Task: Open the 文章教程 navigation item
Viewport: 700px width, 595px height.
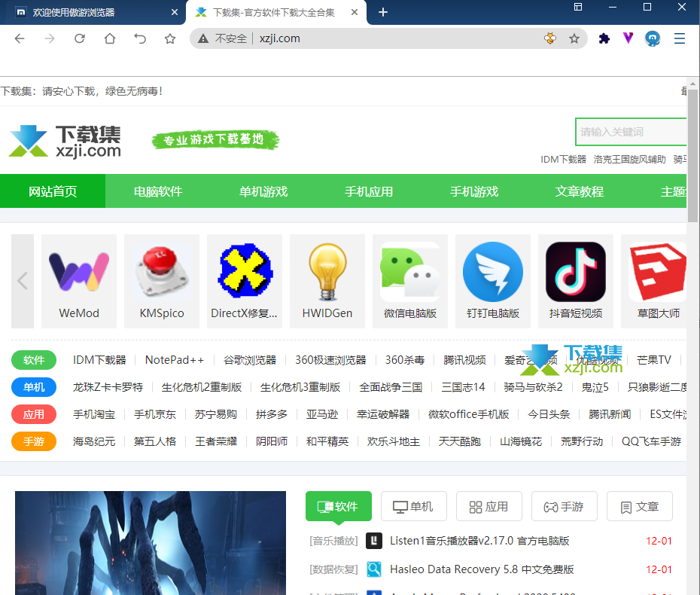Action: [580, 191]
